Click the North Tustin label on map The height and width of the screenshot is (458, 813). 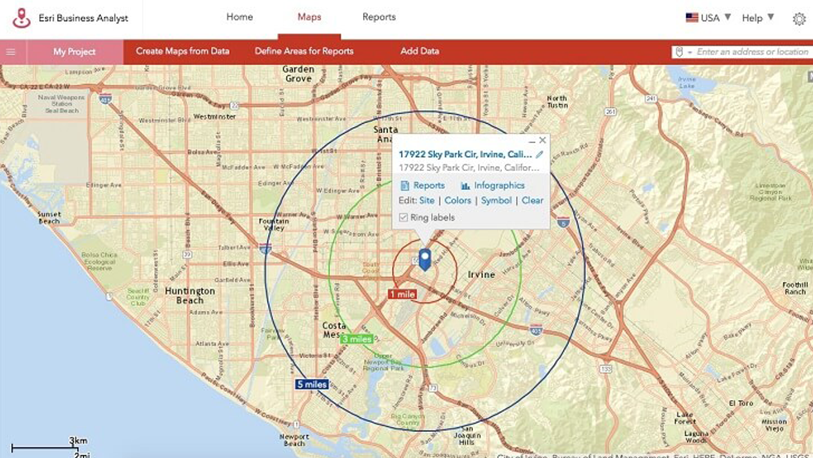[x=557, y=102]
